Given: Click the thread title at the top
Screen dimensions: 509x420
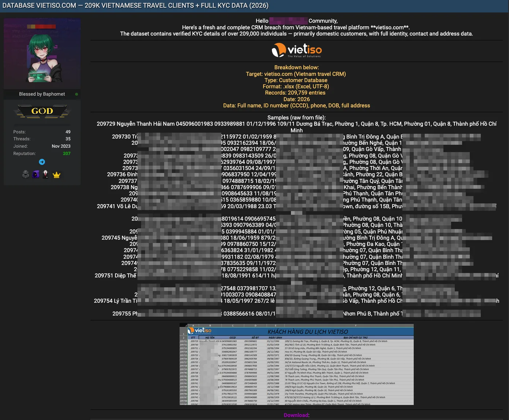Looking at the screenshot, I should pos(136,5).
